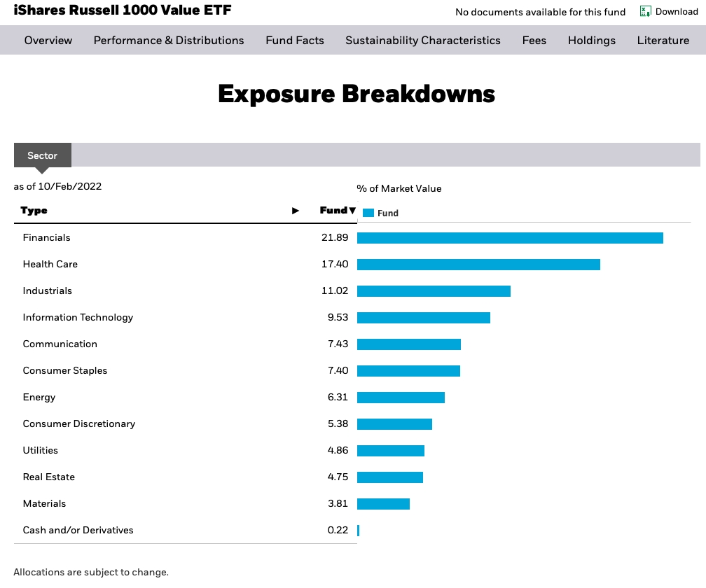Click the Real Estate bar
The width and height of the screenshot is (706, 588).
pyautogui.click(x=390, y=477)
